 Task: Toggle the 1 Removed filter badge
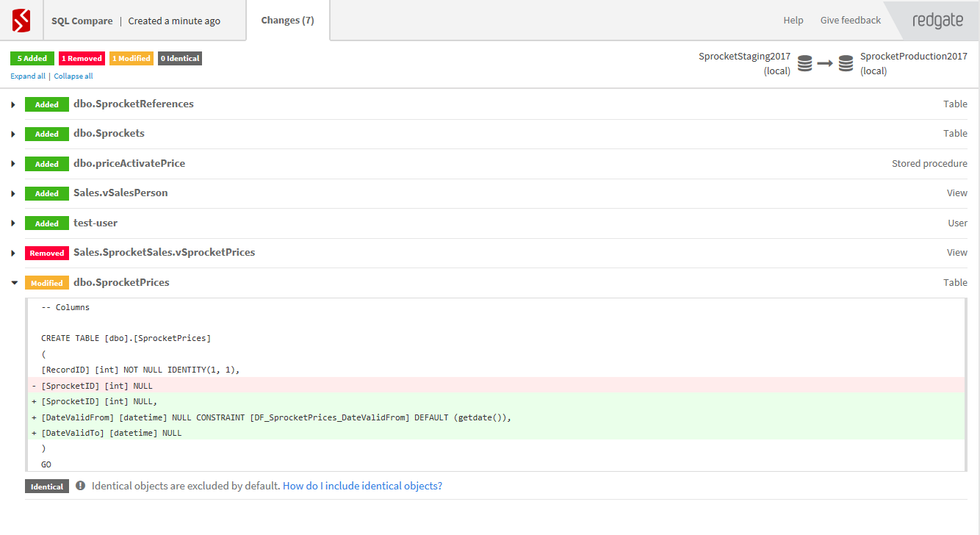(x=82, y=58)
